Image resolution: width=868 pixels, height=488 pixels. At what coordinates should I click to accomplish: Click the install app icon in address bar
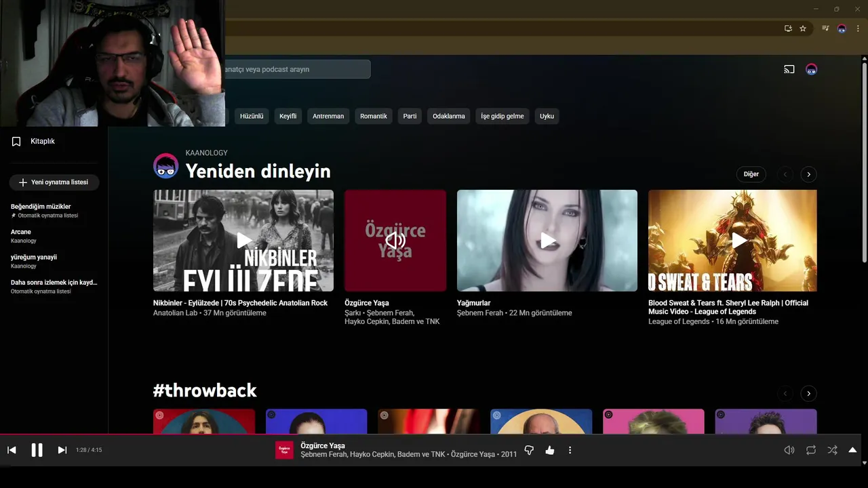788,28
